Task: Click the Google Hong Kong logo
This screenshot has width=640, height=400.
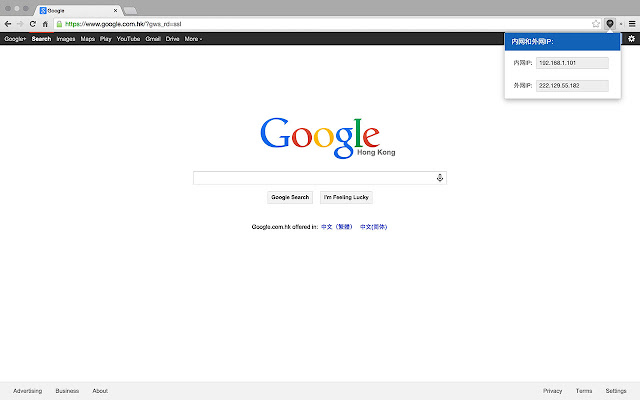Action: (328, 138)
